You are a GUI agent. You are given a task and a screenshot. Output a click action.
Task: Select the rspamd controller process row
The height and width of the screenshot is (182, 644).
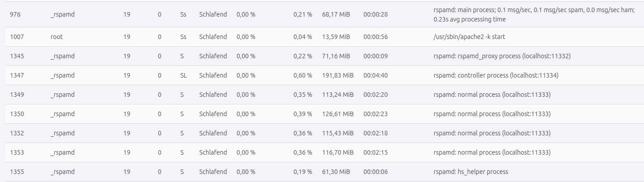point(496,75)
